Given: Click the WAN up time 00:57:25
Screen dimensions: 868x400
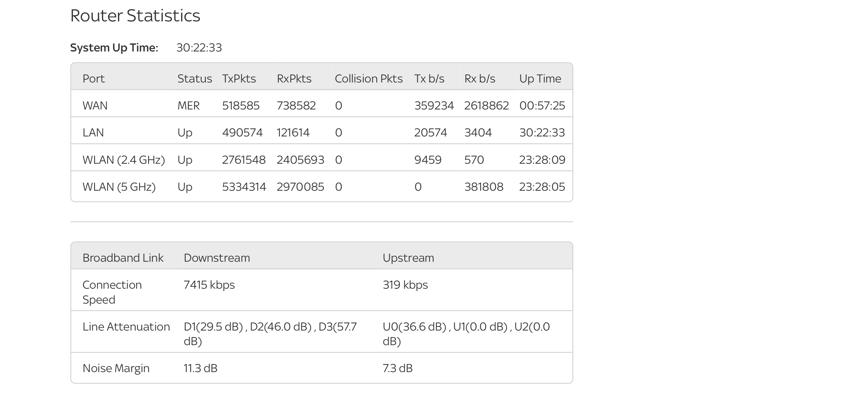Looking at the screenshot, I should (x=542, y=106).
